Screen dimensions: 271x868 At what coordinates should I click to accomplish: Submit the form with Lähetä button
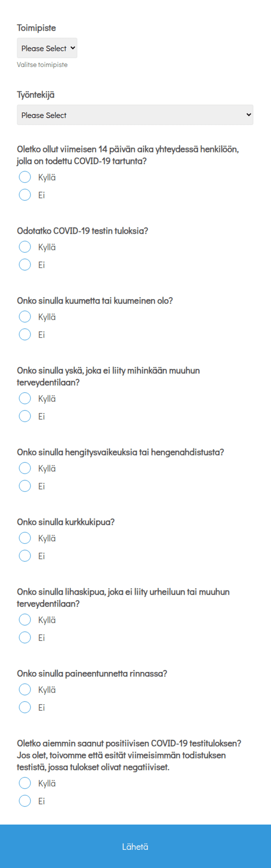[x=135, y=846]
